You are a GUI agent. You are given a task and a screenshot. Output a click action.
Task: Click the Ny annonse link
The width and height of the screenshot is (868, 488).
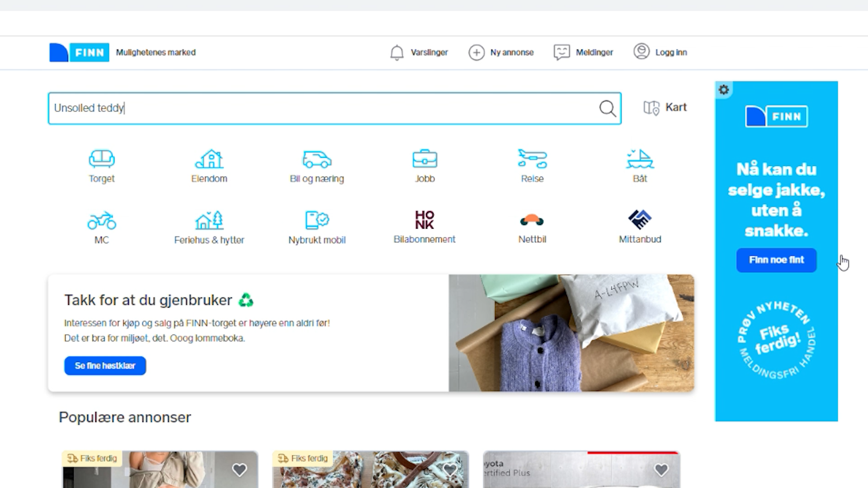click(x=501, y=52)
